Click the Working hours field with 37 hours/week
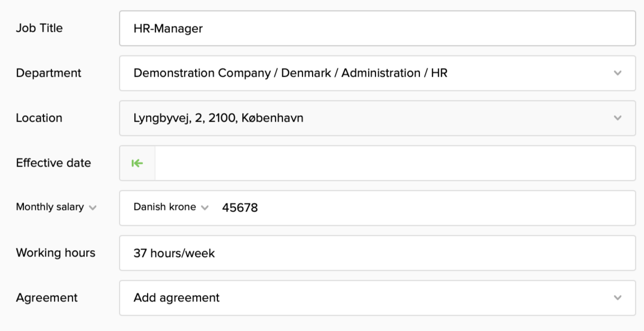Image resolution: width=644 pixels, height=331 pixels. click(x=377, y=253)
